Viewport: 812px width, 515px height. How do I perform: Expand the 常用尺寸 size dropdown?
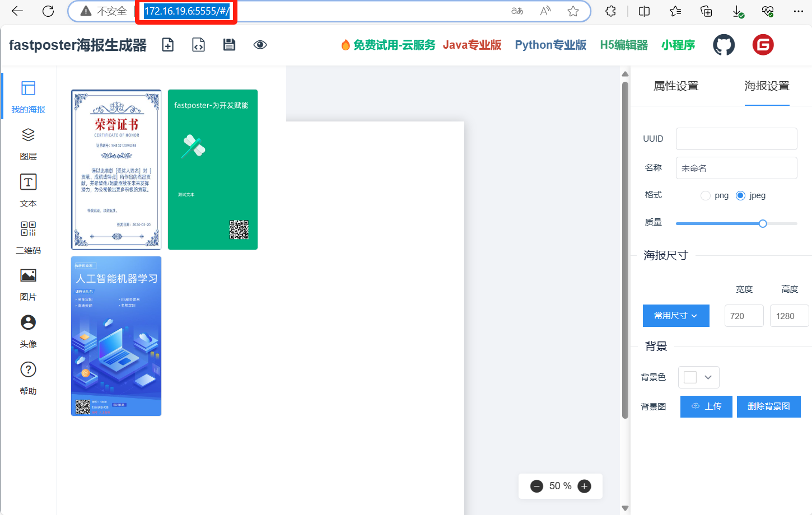coord(676,316)
